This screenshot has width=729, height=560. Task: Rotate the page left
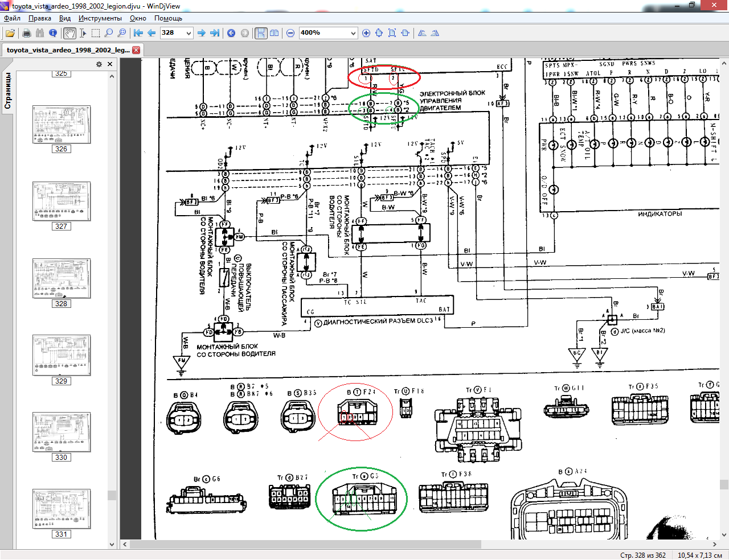422,33
